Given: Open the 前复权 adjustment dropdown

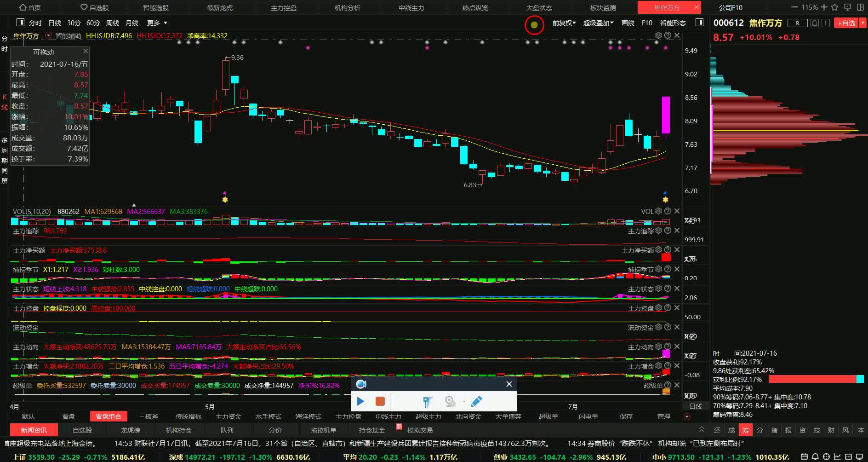Looking at the screenshot, I should point(564,23).
